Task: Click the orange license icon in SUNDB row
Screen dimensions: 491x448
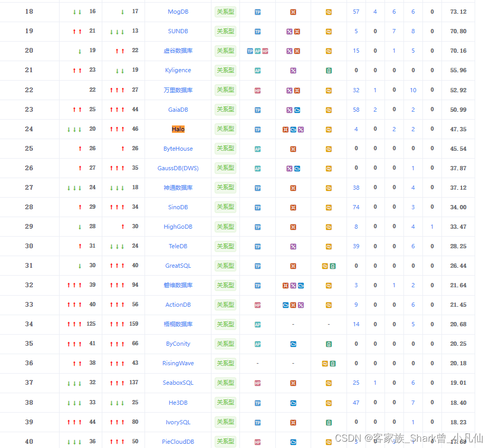Action: 329,32
